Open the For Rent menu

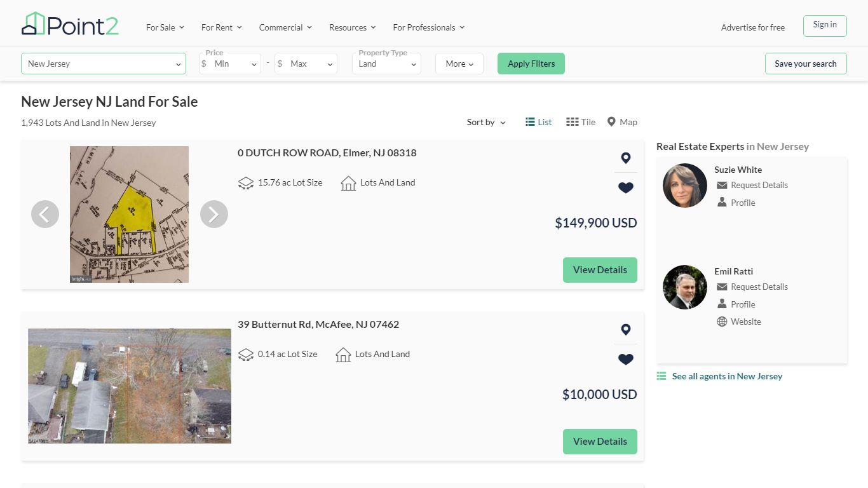tap(222, 27)
